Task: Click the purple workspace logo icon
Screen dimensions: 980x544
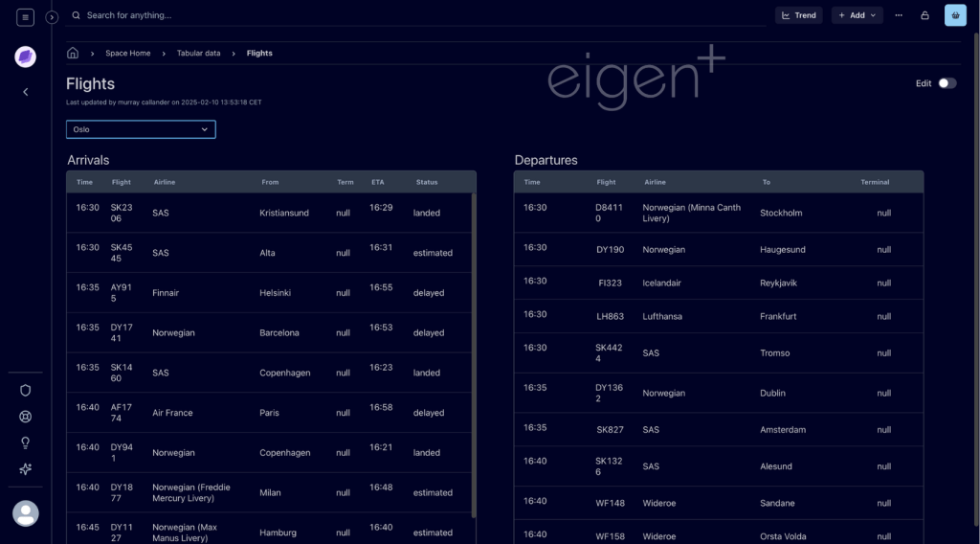Action: (x=26, y=57)
